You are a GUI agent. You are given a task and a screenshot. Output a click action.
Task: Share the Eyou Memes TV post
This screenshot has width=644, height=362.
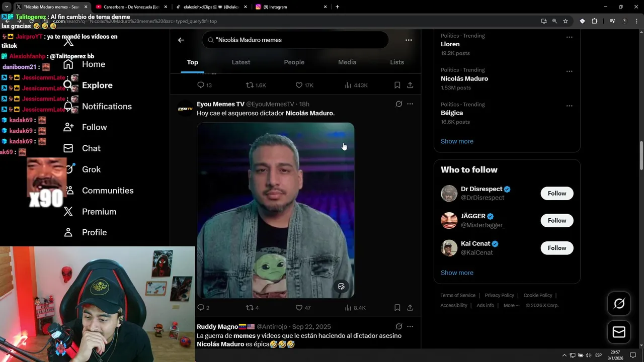tap(410, 308)
